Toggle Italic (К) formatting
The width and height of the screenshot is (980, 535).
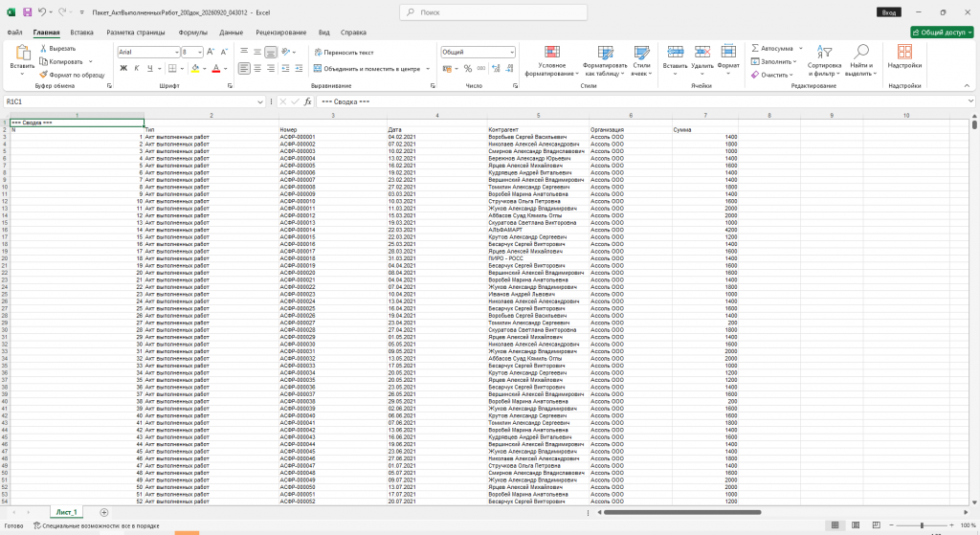point(136,68)
